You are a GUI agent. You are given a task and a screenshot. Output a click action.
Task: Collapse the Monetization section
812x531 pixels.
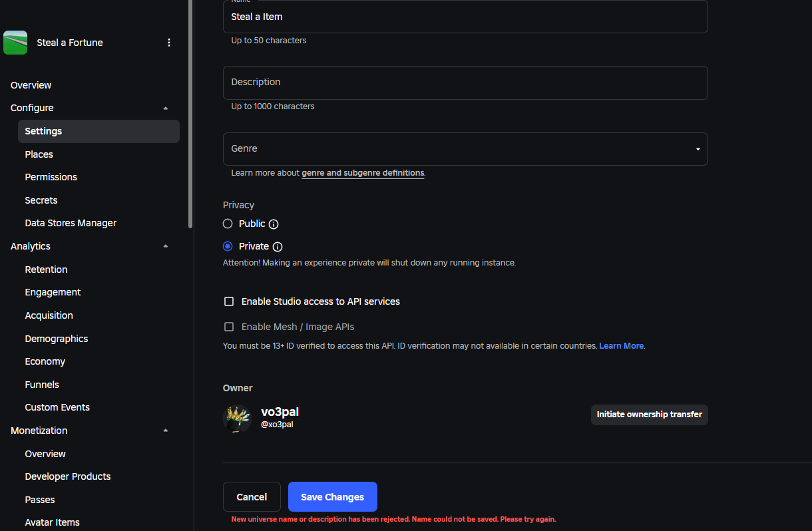tap(166, 431)
